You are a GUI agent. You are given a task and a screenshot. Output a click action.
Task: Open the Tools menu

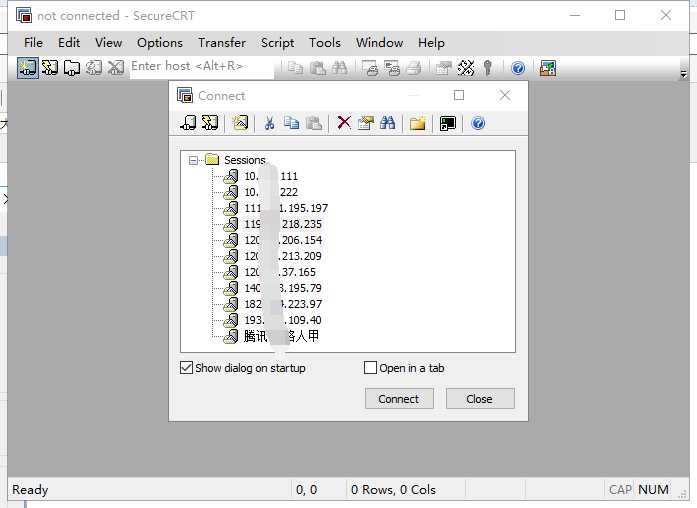[x=325, y=43]
